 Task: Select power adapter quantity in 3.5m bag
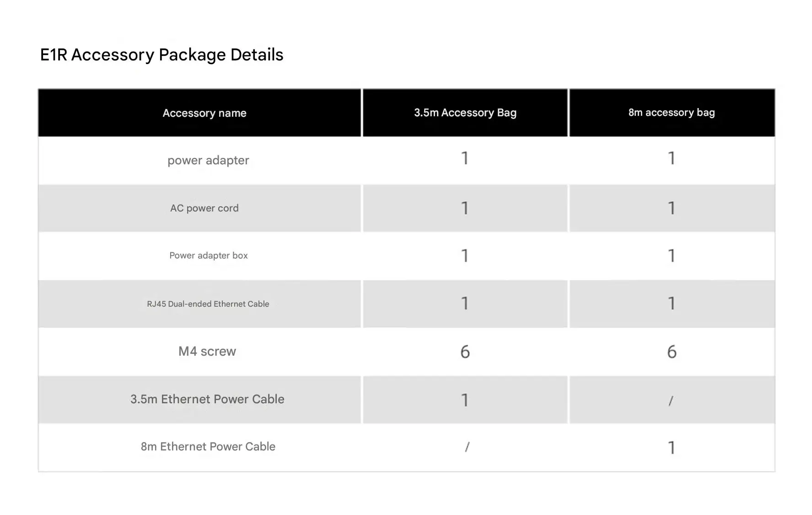[x=465, y=158]
